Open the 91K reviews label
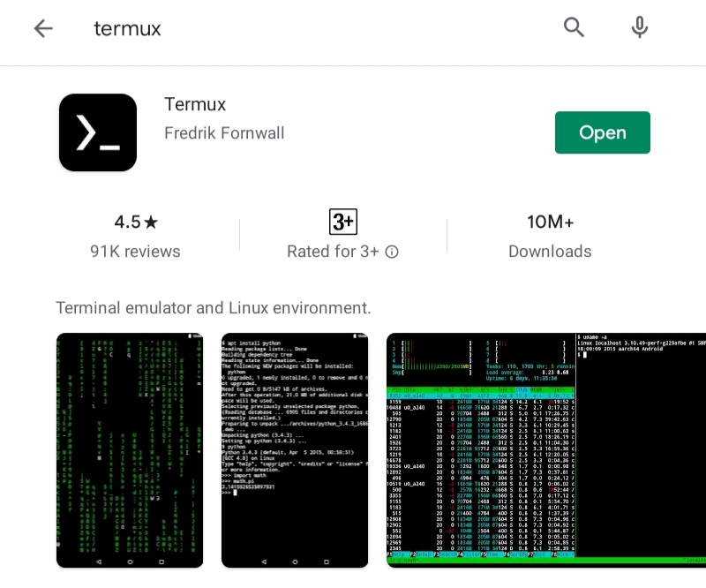The image size is (706, 588). coord(135,252)
